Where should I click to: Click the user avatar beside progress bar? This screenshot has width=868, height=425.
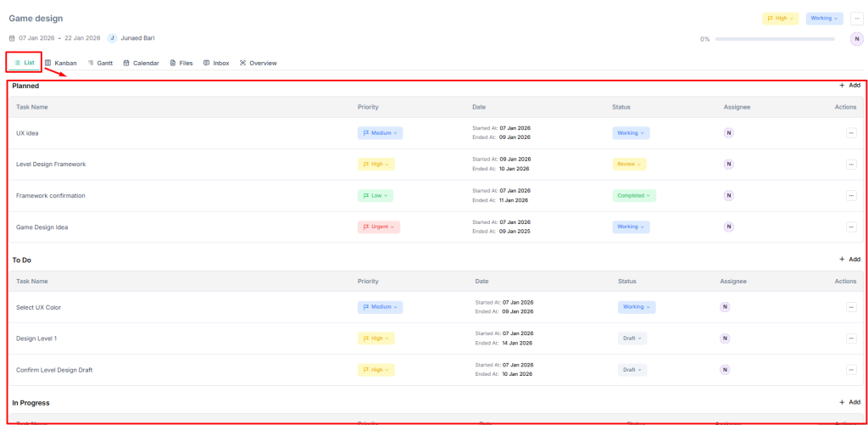point(856,39)
